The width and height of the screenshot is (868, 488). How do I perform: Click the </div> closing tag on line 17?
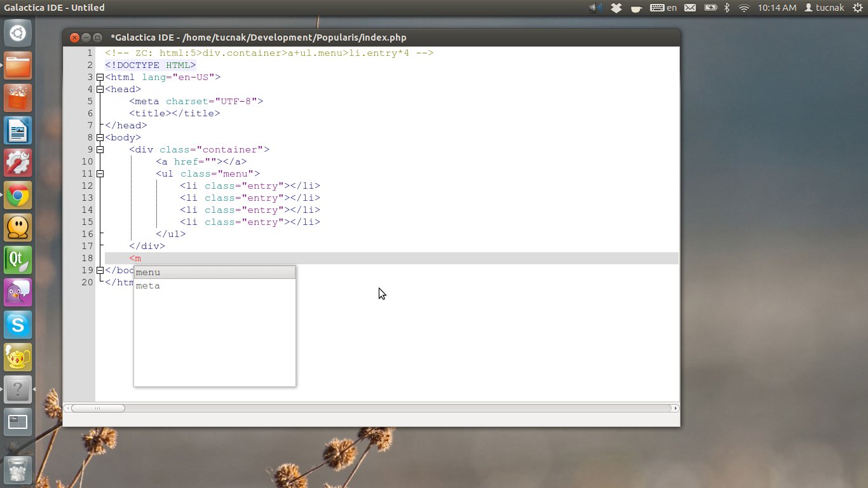(x=147, y=247)
